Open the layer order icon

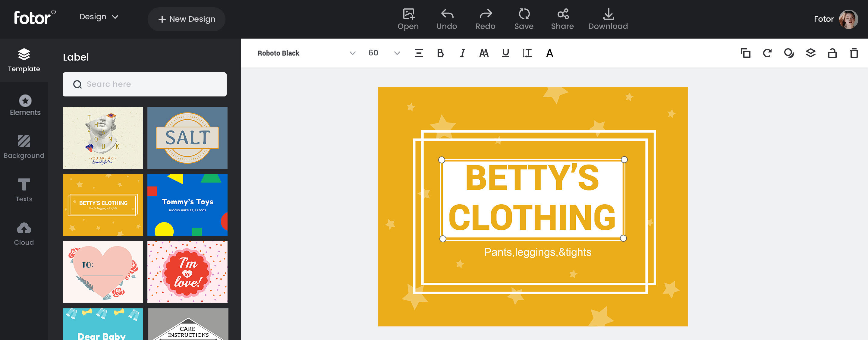click(x=810, y=53)
